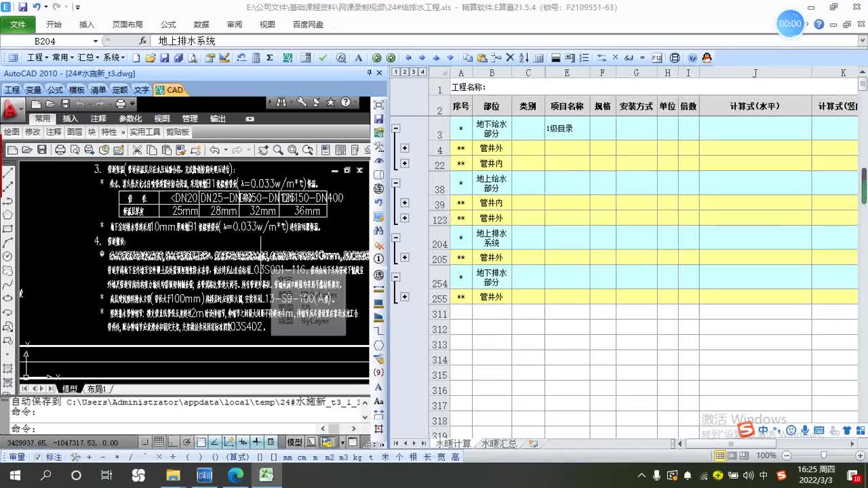
Task: Switch to the 定额 panel tab
Action: pos(120,89)
